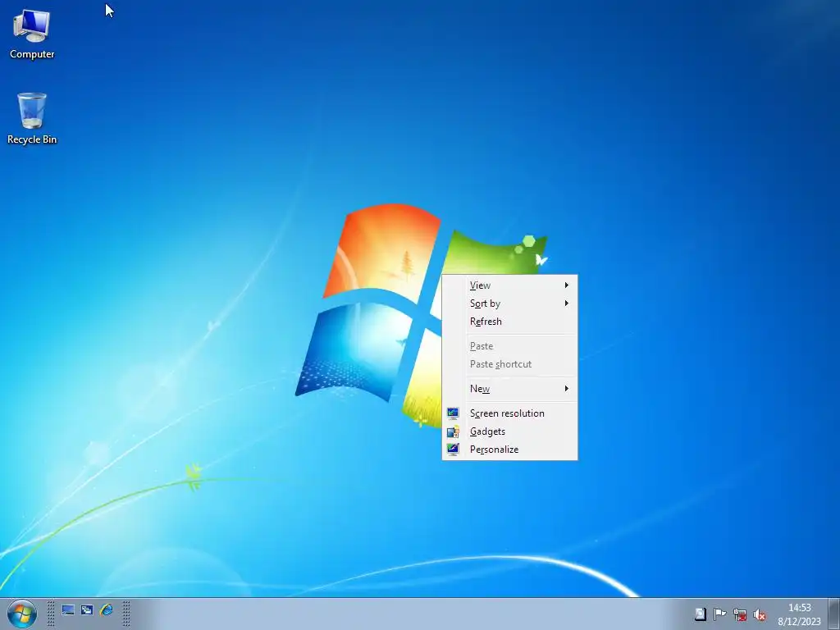Choose Personalize from the context menu

point(509,450)
